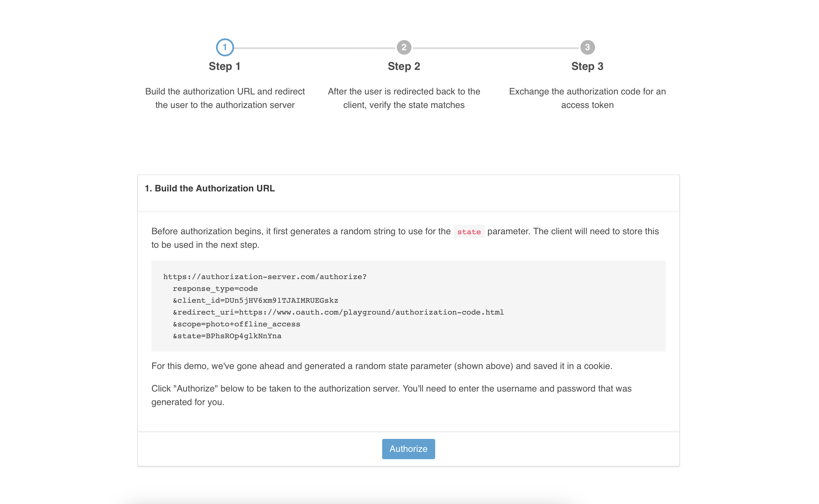Click the state=BPhsROp4glkNnYna line

coord(227,336)
